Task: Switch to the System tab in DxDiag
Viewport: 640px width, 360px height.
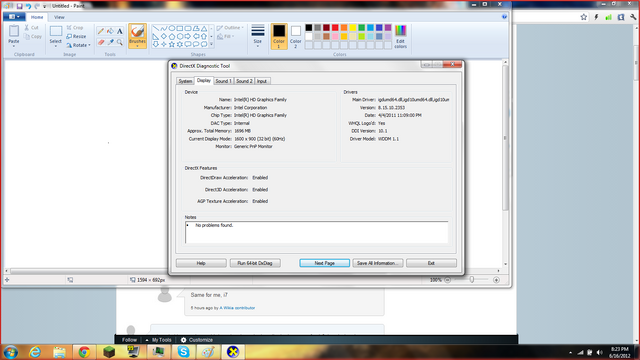Action: tap(185, 81)
